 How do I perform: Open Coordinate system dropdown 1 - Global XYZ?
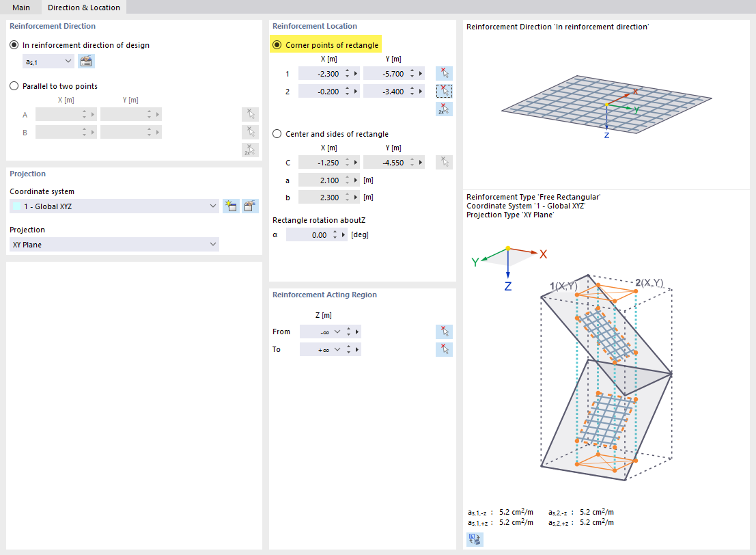(x=114, y=206)
